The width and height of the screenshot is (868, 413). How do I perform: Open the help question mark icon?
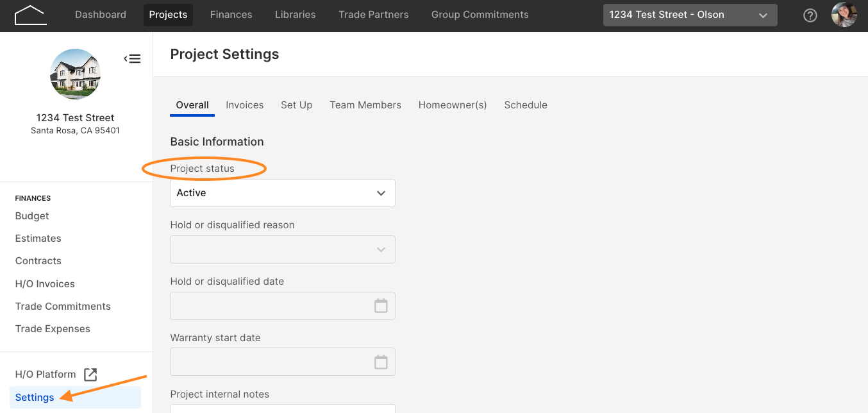[810, 15]
